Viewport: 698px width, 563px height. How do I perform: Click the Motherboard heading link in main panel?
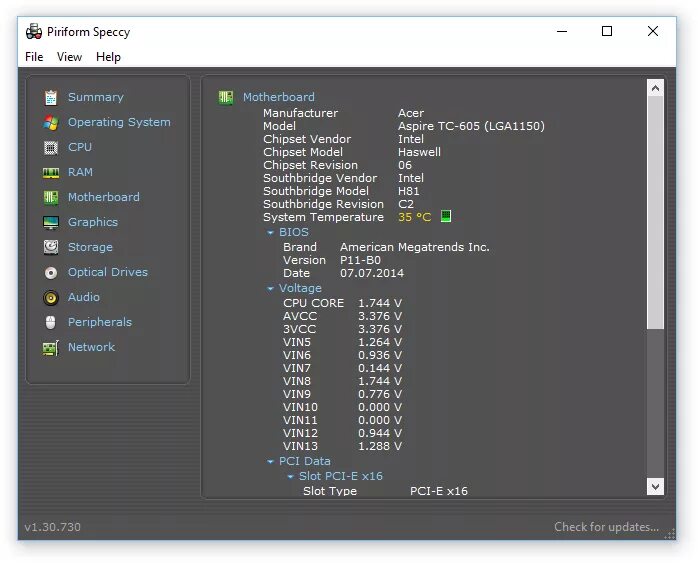click(279, 97)
